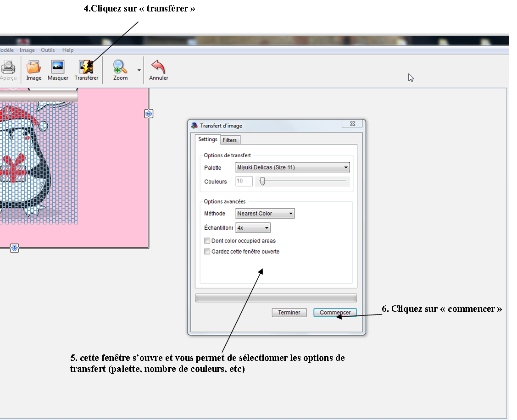Expand the Zoom dropdown arrow

pyautogui.click(x=139, y=71)
